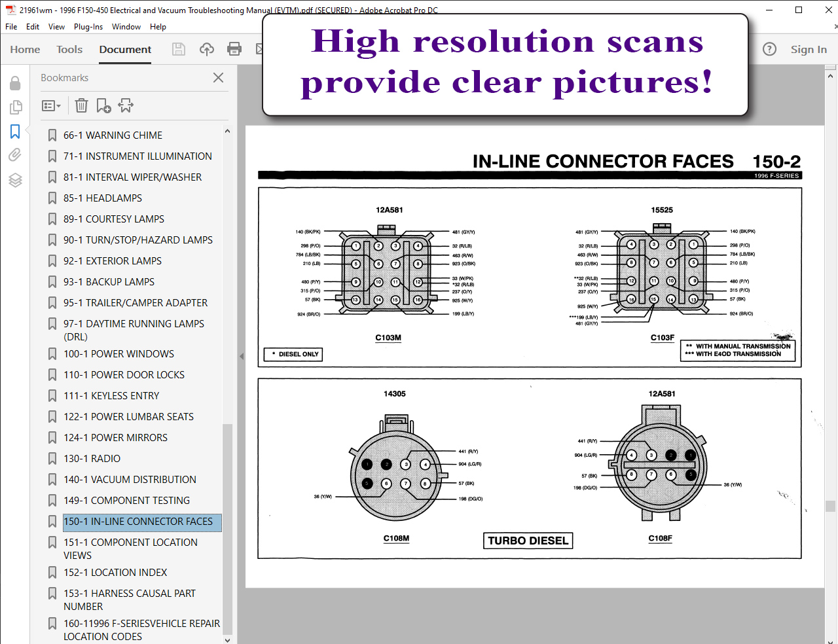The image size is (838, 644).
Task: Open the bookmarks options dropdown menu
Action: (x=51, y=105)
